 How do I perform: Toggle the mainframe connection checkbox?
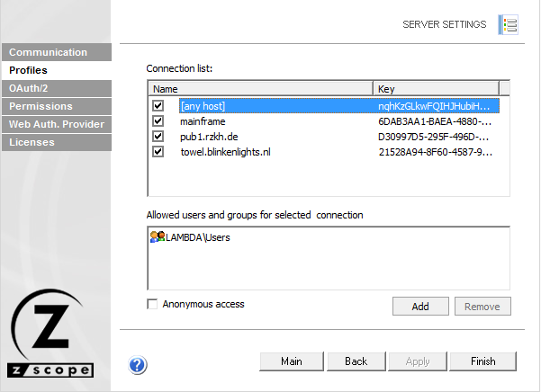point(158,120)
